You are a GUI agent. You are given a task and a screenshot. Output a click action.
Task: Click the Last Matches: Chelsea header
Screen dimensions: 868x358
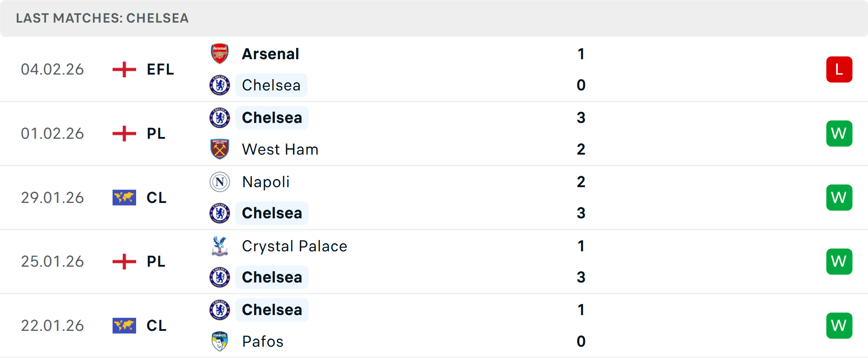(102, 18)
